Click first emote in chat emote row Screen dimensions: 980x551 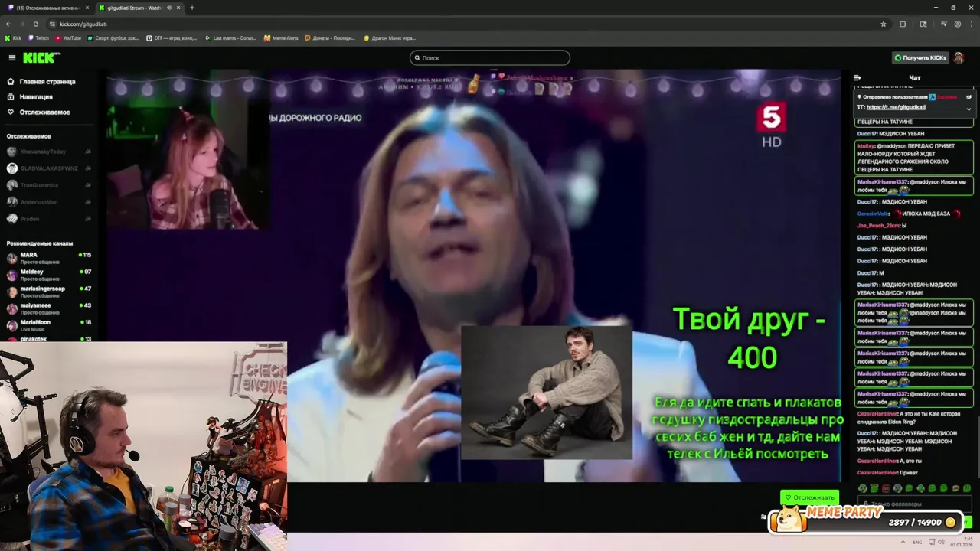(863, 488)
